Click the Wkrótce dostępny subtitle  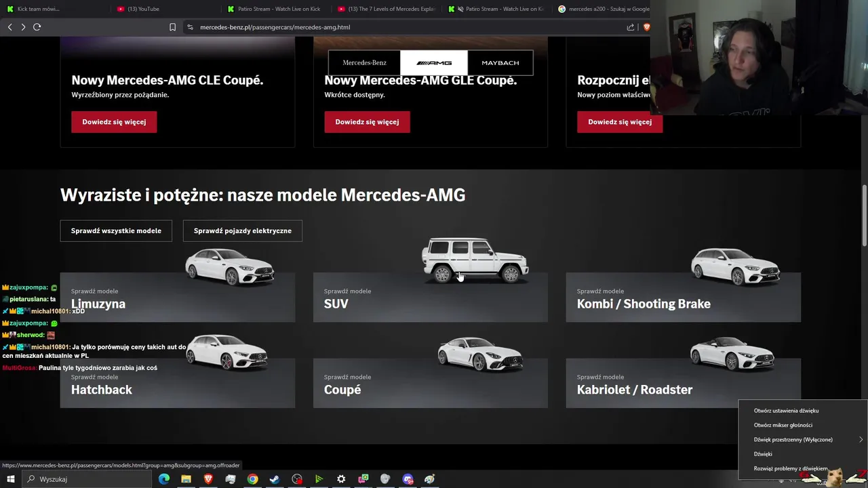(355, 95)
